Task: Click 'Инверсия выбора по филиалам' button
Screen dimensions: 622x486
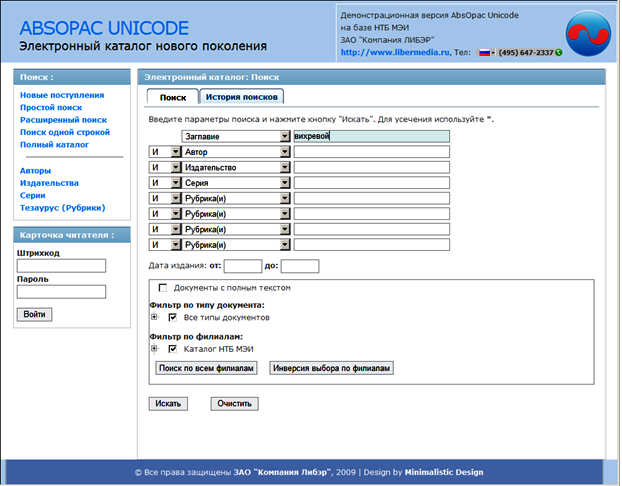Action: 331,368
